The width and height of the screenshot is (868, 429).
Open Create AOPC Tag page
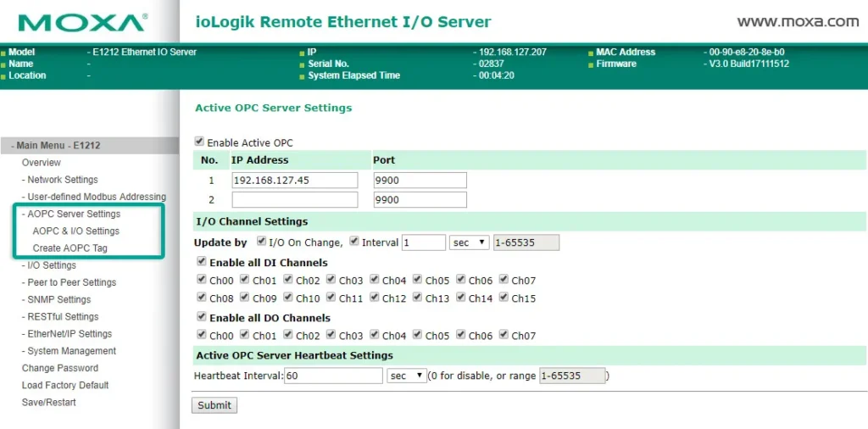[x=70, y=248]
